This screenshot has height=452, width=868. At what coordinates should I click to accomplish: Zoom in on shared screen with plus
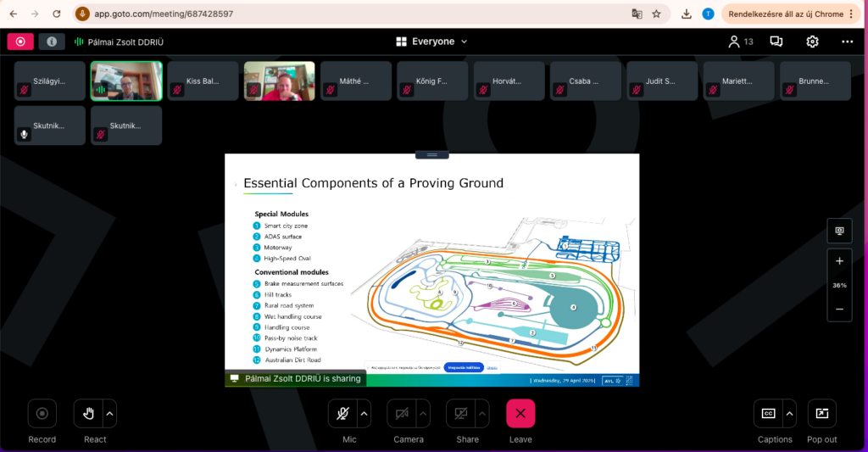coord(839,261)
